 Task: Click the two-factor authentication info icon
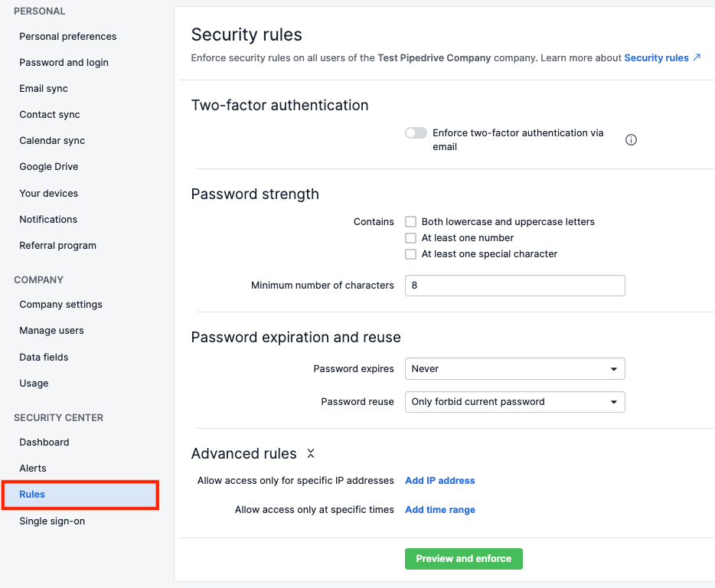(x=631, y=140)
